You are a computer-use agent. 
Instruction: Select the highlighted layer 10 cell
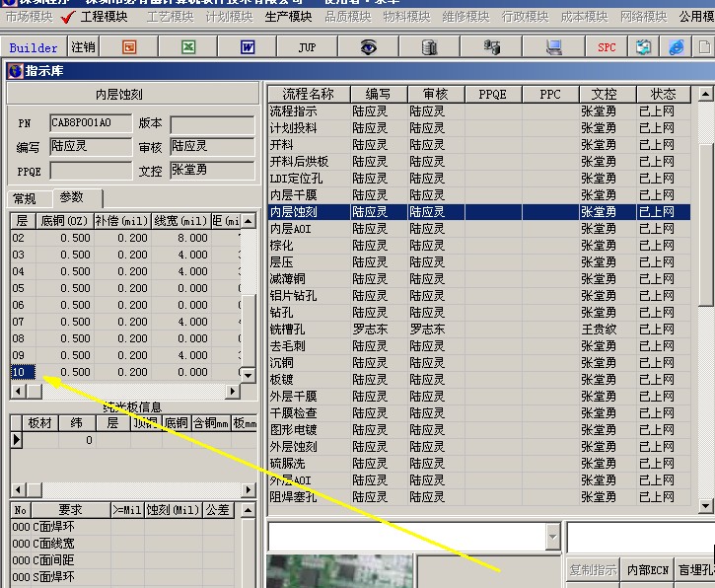[23, 372]
